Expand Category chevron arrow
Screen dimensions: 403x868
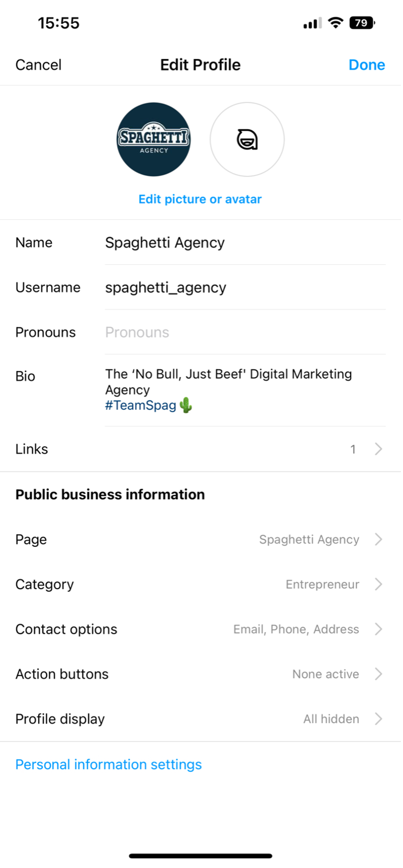click(x=378, y=584)
